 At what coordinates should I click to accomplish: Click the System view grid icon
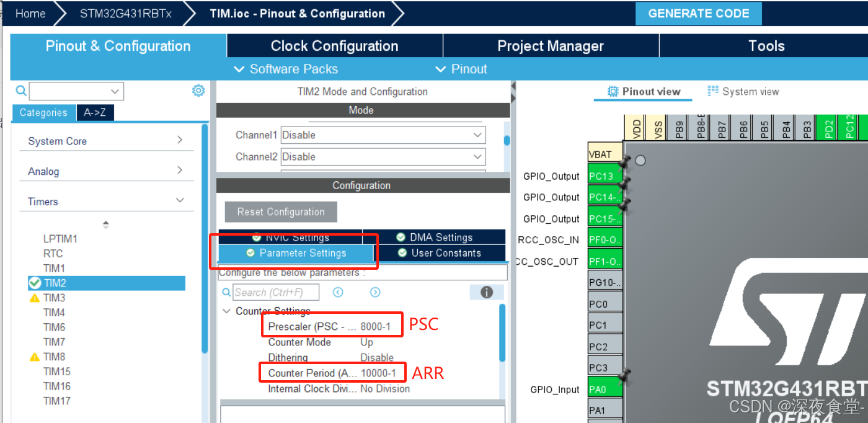coord(713,91)
